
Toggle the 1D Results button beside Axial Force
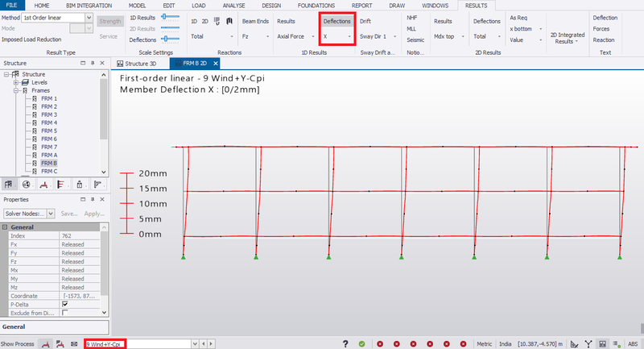[286, 21]
